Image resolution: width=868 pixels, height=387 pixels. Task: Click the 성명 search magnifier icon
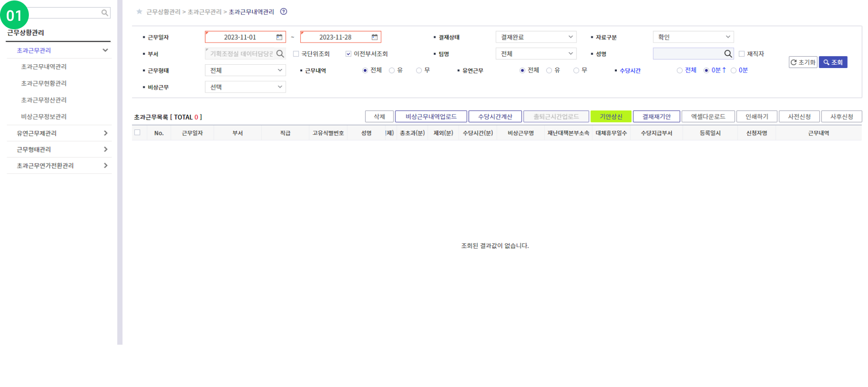tap(728, 54)
